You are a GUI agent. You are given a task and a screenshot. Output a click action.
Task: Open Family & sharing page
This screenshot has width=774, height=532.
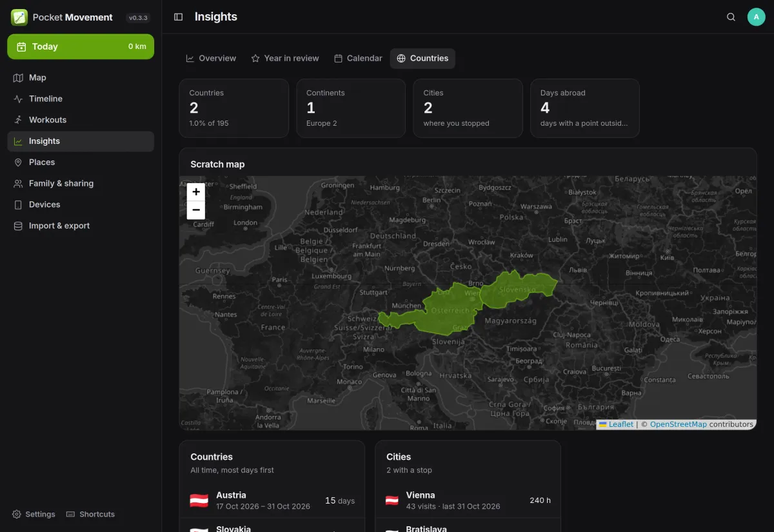coord(81,184)
